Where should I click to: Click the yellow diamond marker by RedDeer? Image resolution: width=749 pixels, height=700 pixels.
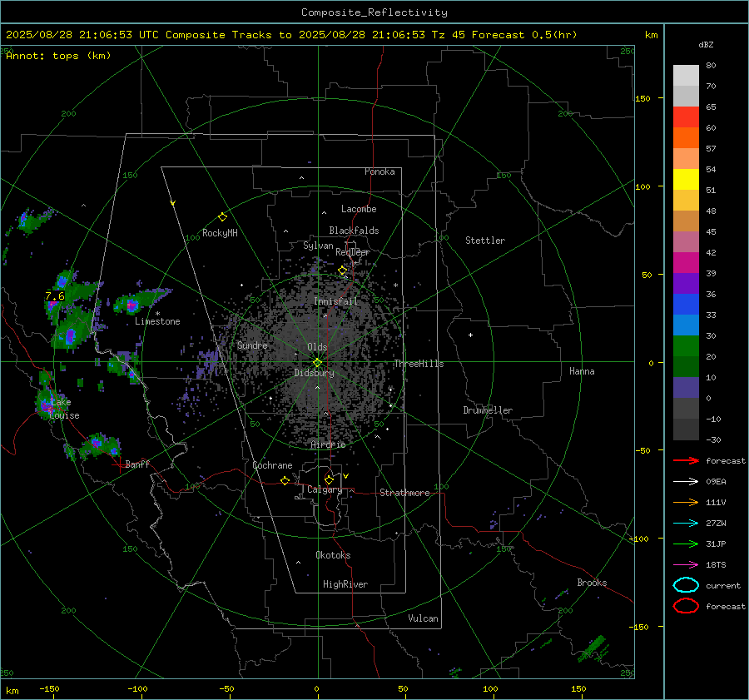[343, 271]
